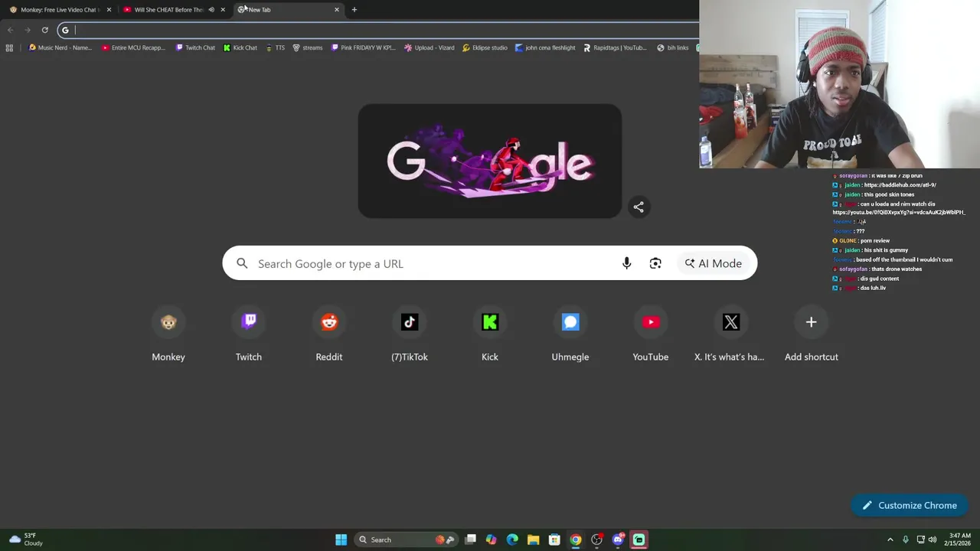This screenshot has width=980, height=551.
Task: Open the Upload - Vizard bookmark
Action: [430, 47]
